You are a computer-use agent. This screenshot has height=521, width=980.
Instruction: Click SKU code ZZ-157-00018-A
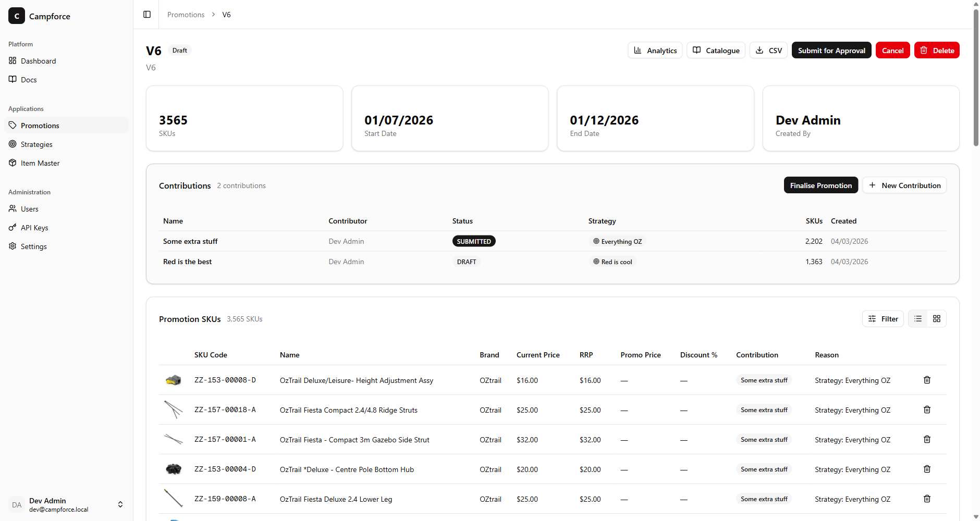point(225,410)
